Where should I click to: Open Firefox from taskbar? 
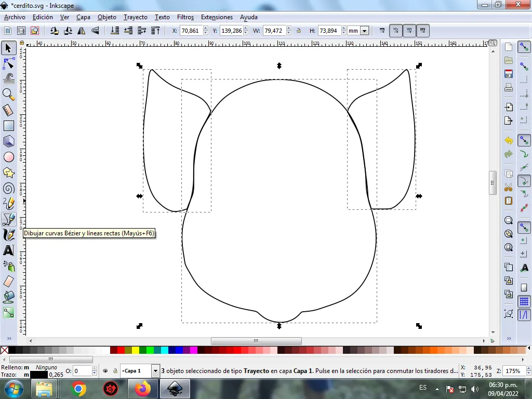143,389
